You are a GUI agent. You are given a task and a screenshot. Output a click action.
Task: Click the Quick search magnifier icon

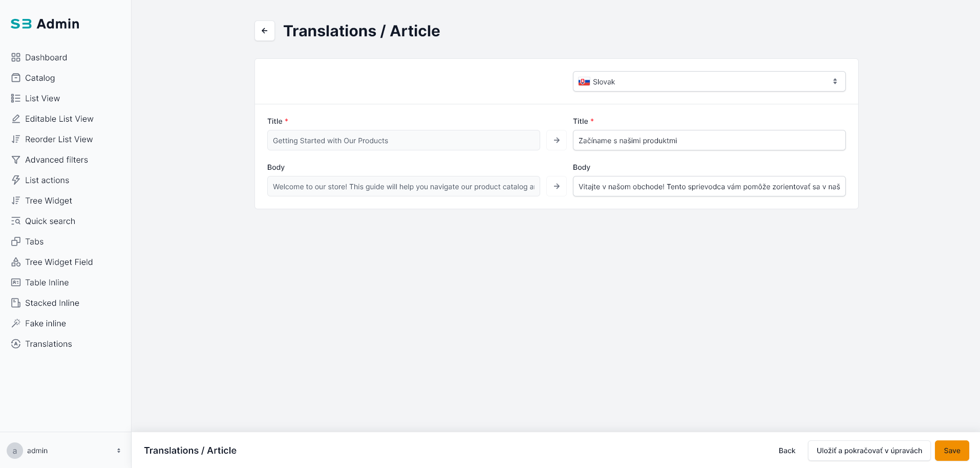coord(16,221)
